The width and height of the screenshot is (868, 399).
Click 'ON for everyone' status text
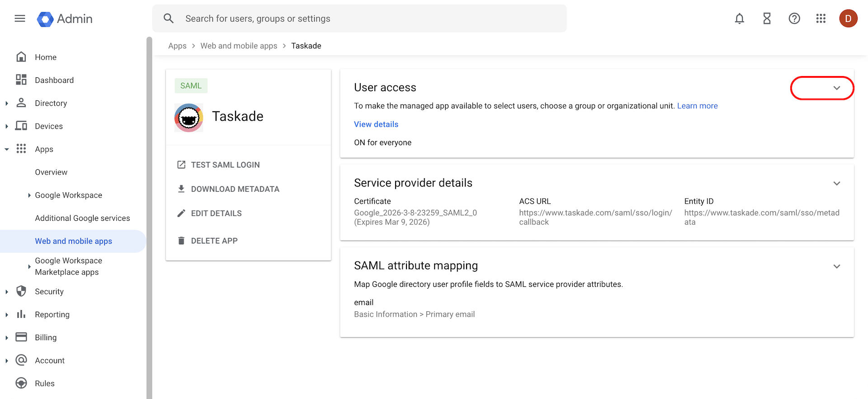(x=382, y=142)
